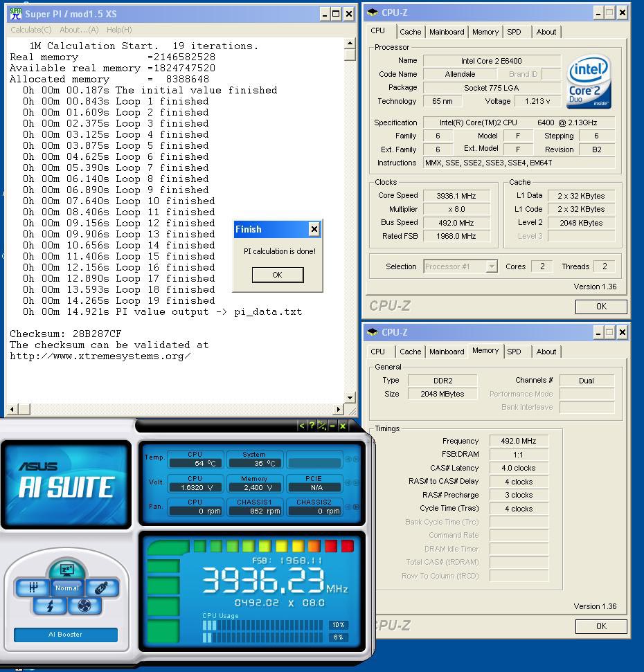The image size is (644, 672).
Task: Click the Fan row previous arrow
Action: tap(348, 507)
